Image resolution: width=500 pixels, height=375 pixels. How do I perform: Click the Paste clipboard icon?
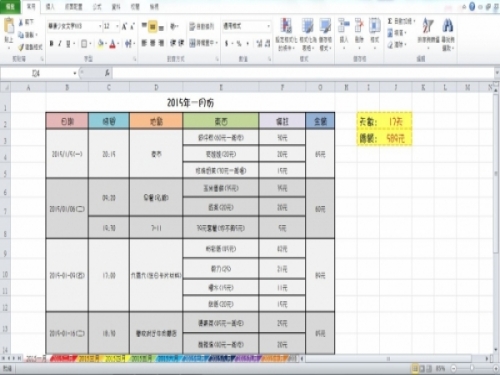pyautogui.click(x=9, y=26)
